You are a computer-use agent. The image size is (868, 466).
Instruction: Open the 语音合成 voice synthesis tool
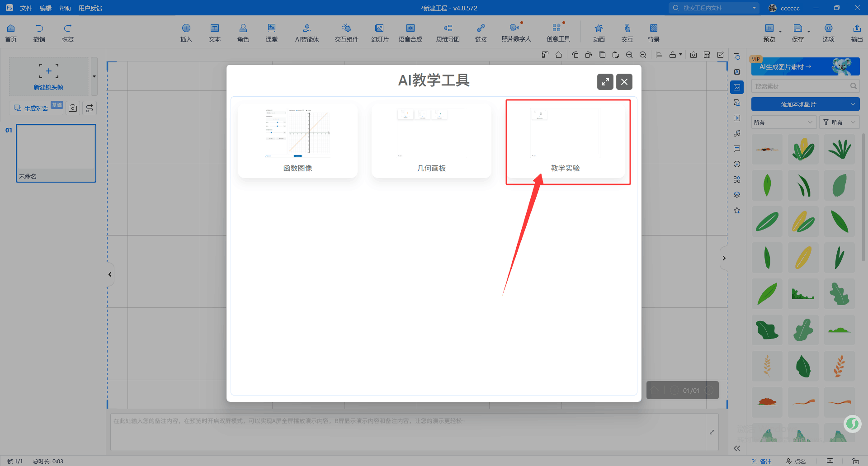click(410, 33)
